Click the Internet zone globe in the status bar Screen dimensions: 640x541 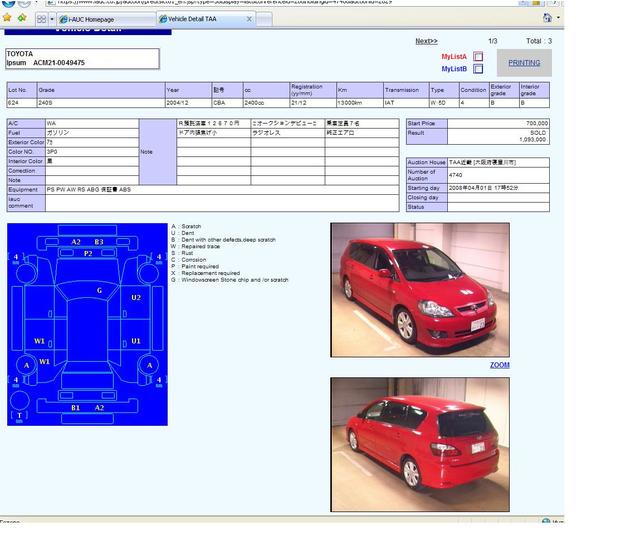tap(546, 521)
